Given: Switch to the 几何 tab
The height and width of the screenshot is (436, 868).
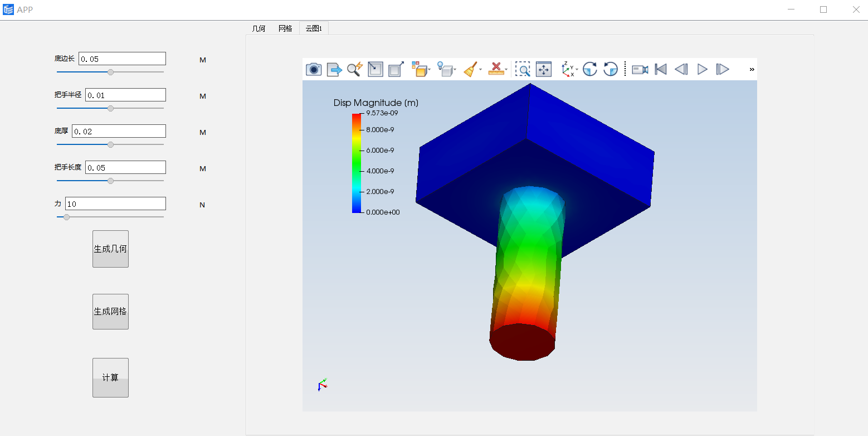Looking at the screenshot, I should pos(259,28).
